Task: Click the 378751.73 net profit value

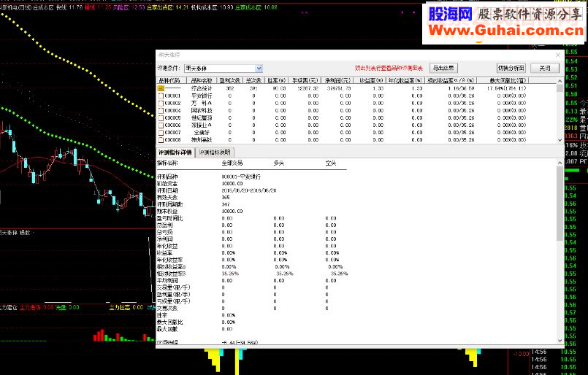Action: 338,88
